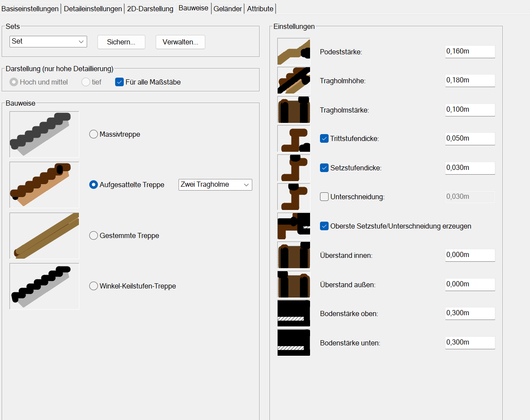Open the Basiseinstellungen tab
The width and height of the screenshot is (530, 420).
30,9
